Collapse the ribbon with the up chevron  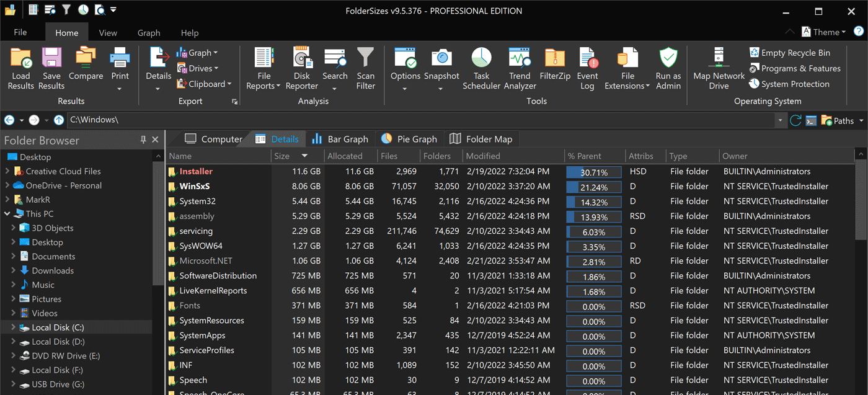coord(789,32)
